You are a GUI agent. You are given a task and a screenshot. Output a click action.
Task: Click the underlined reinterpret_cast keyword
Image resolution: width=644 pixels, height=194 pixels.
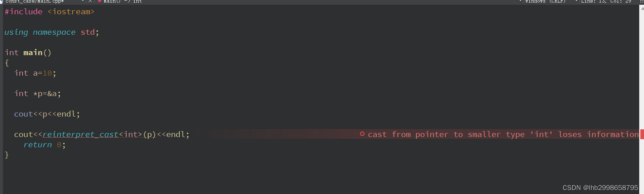pyautogui.click(x=80, y=134)
